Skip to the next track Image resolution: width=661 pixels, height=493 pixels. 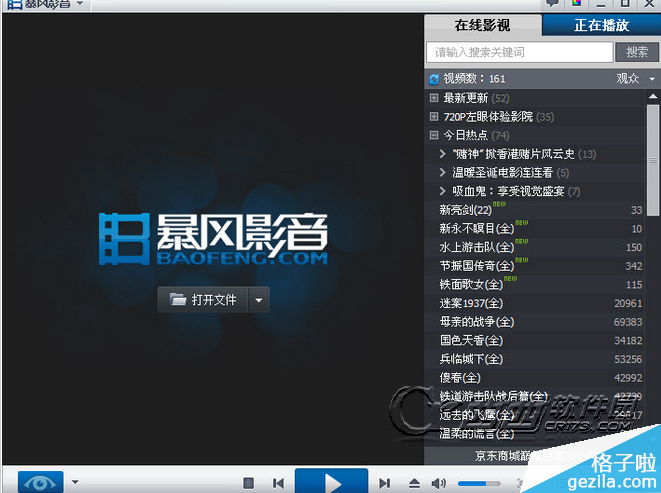tap(384, 483)
